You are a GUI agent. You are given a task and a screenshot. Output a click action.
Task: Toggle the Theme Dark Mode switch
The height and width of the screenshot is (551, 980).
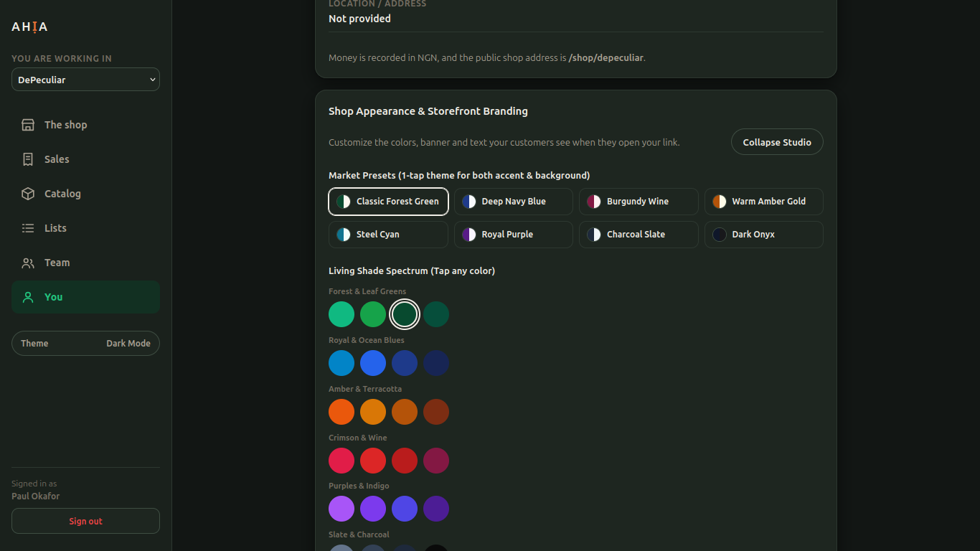tap(85, 344)
